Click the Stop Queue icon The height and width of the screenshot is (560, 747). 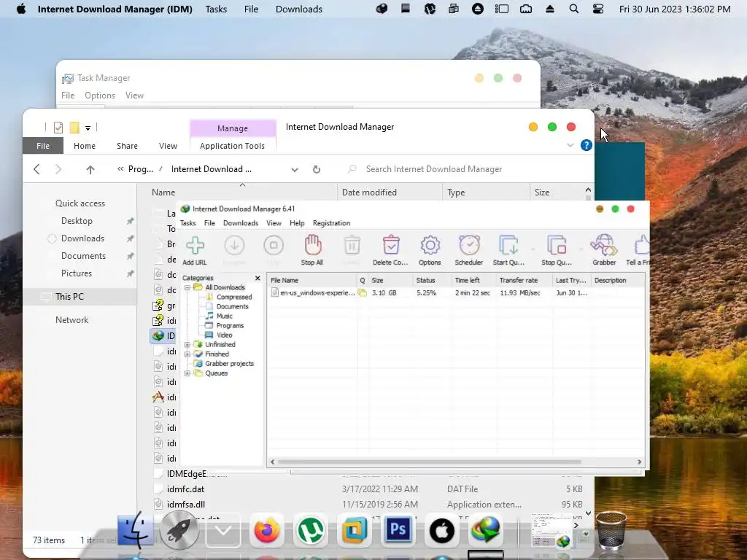point(557,246)
